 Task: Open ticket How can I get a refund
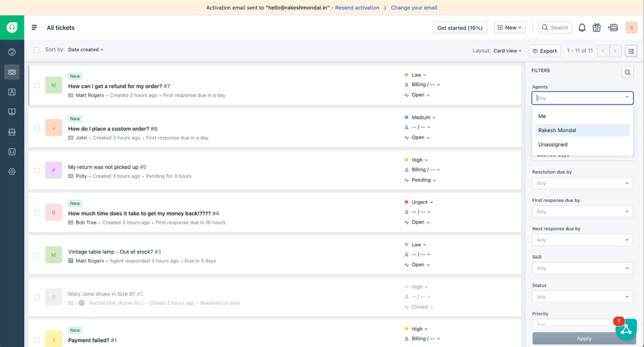tap(119, 86)
